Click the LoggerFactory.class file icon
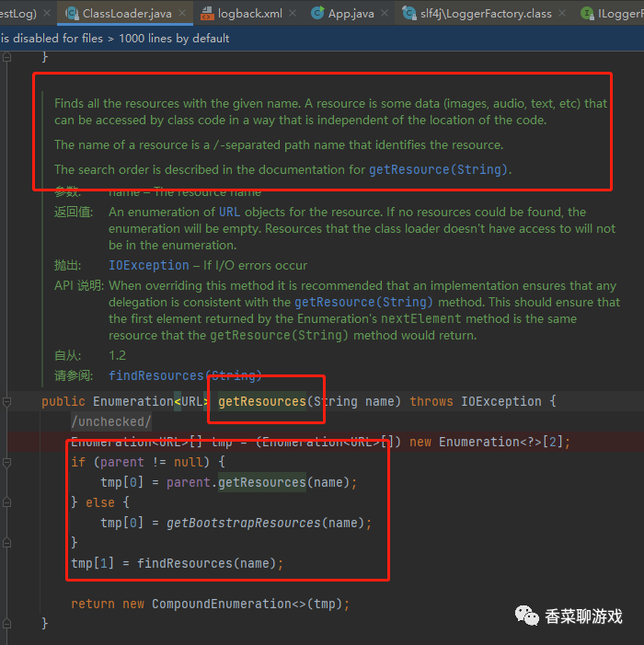This screenshot has height=645, width=644. coord(408,14)
